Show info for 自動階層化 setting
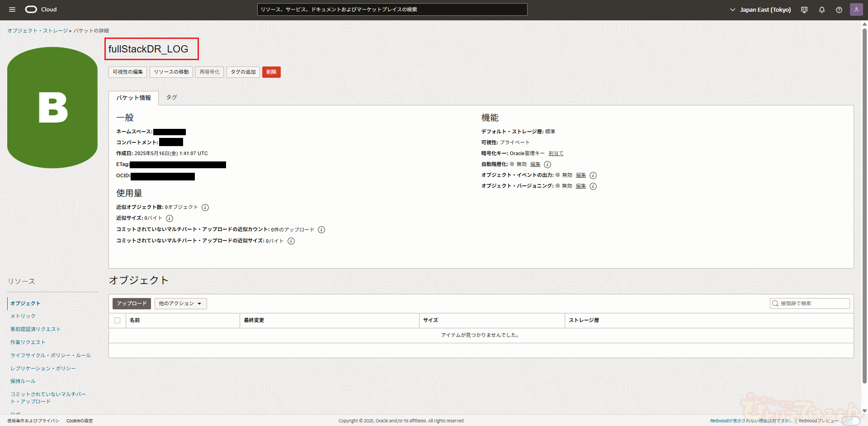Image resolution: width=868 pixels, height=426 pixels. [547, 165]
